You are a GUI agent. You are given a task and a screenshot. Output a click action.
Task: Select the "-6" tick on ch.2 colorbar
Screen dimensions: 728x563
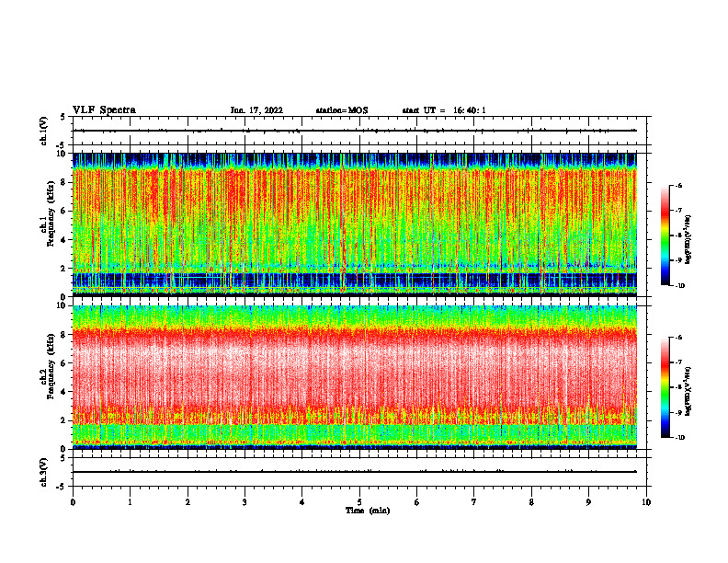(678, 338)
